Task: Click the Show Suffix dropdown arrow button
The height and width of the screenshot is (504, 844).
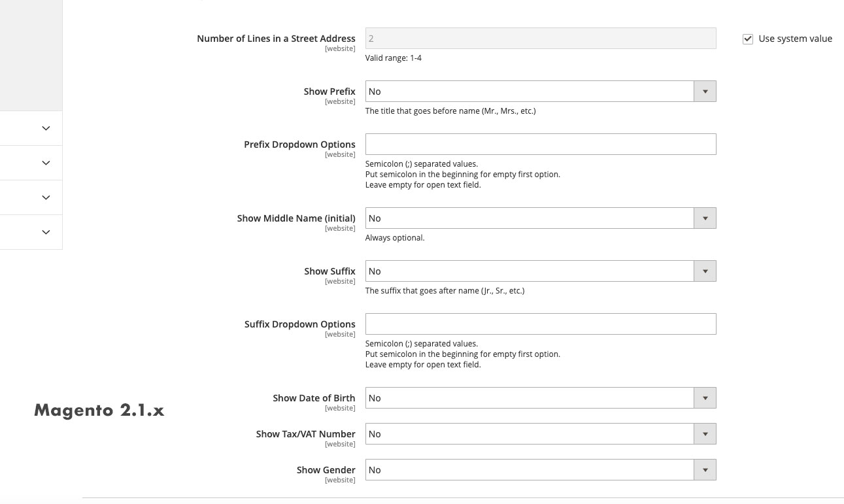Action: pyautogui.click(x=705, y=271)
